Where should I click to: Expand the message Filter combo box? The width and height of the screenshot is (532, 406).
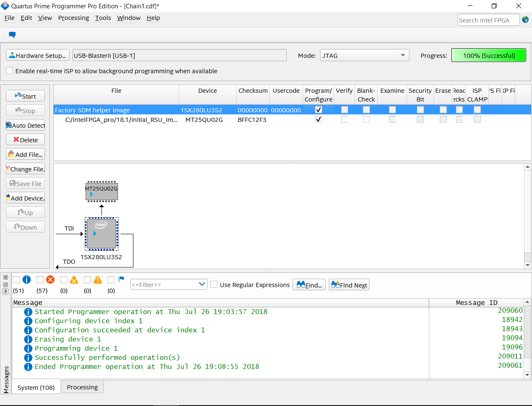pos(202,285)
